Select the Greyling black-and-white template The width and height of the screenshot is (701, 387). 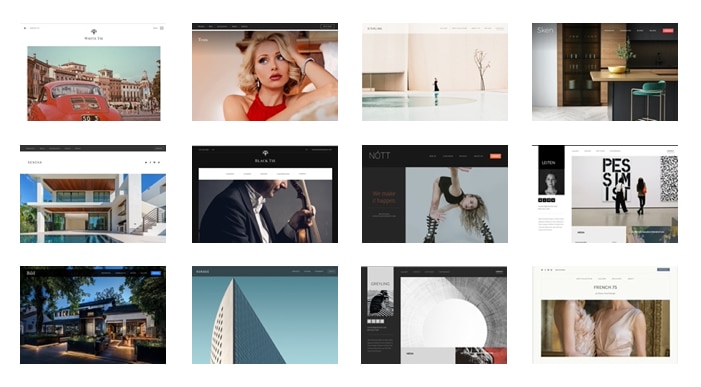tap(434, 315)
